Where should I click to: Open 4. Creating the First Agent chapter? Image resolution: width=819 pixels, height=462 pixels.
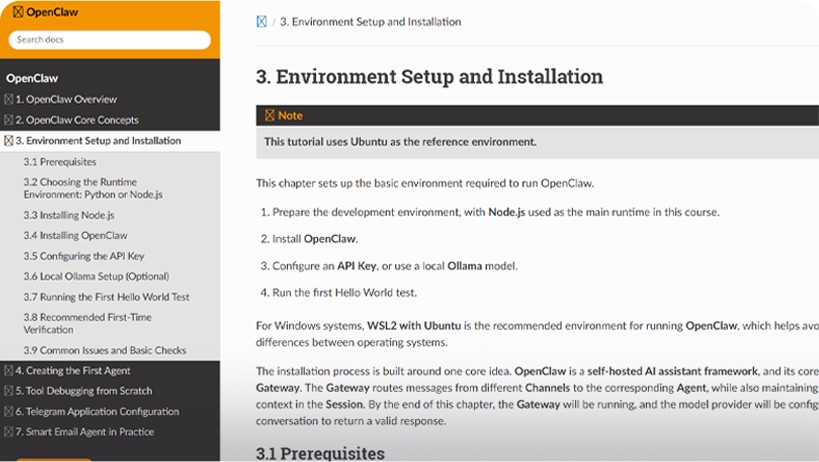pyautogui.click(x=73, y=371)
